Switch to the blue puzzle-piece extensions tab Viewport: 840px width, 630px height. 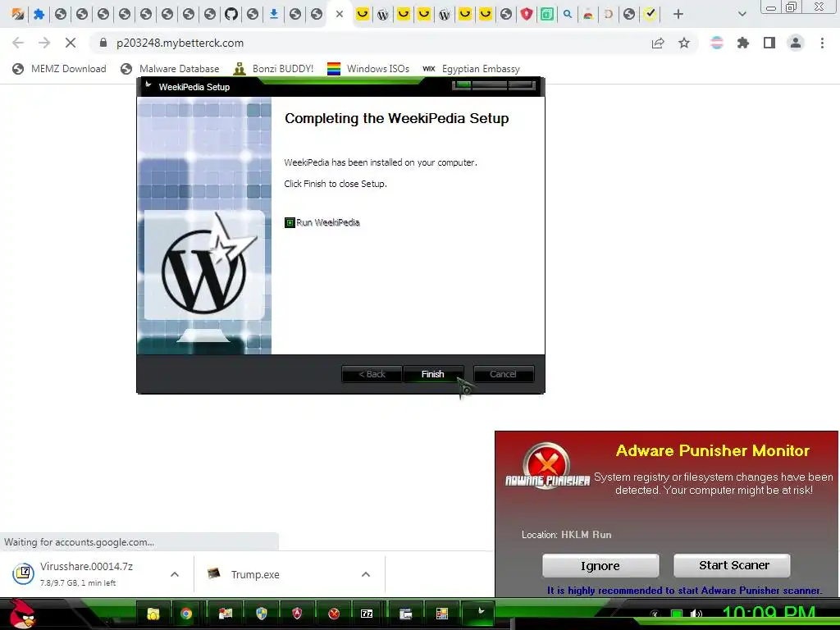click(39, 14)
